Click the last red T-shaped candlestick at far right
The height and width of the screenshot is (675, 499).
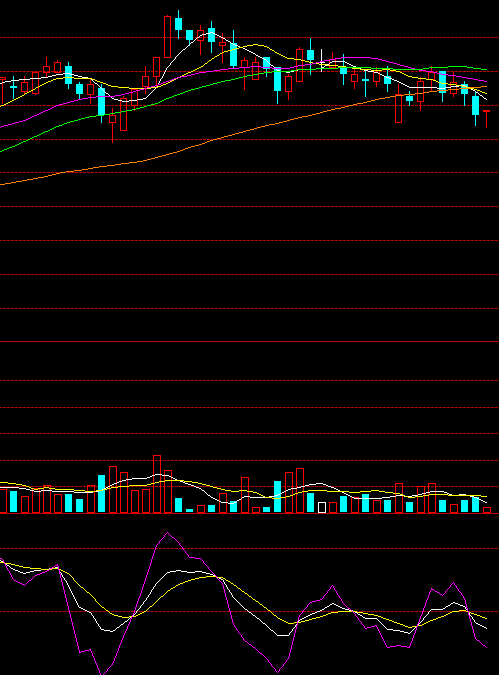(487, 119)
